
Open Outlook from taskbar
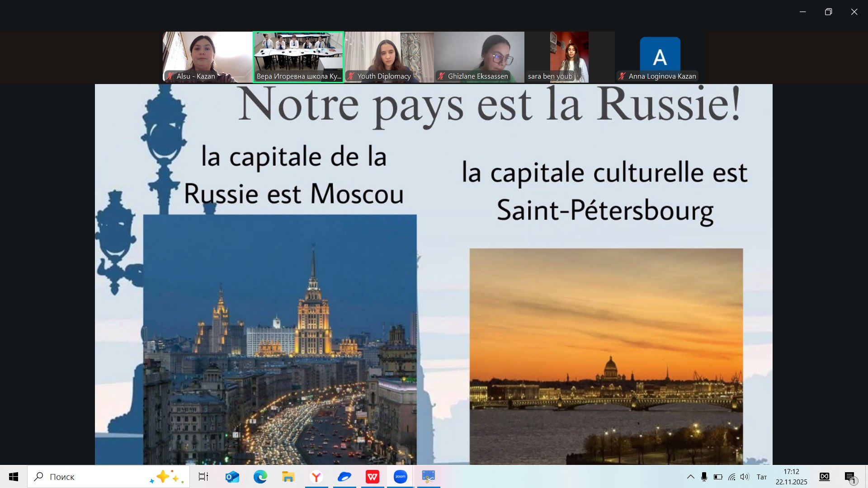point(232,477)
